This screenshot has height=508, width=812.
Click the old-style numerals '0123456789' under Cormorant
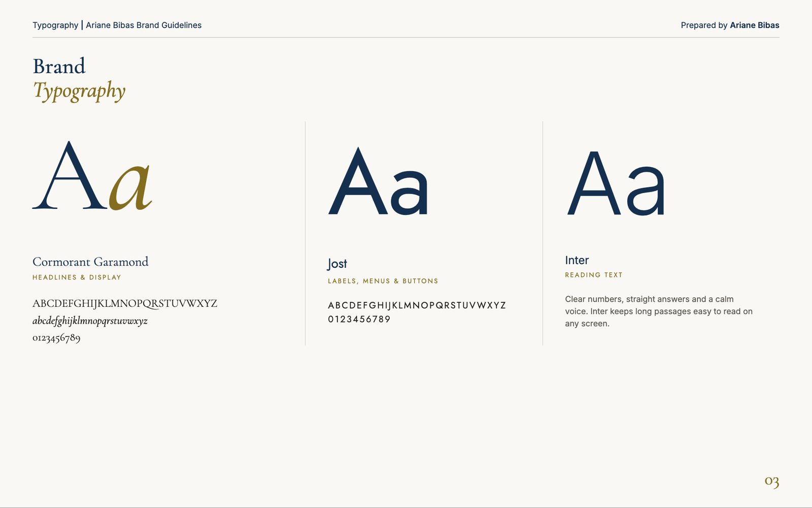(x=56, y=338)
